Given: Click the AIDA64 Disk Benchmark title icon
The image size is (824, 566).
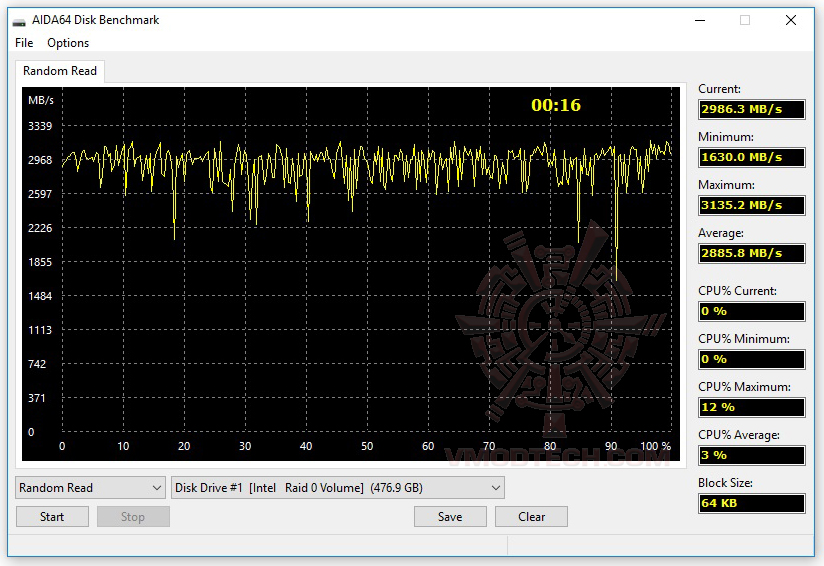Looking at the screenshot, I should click(19, 21).
